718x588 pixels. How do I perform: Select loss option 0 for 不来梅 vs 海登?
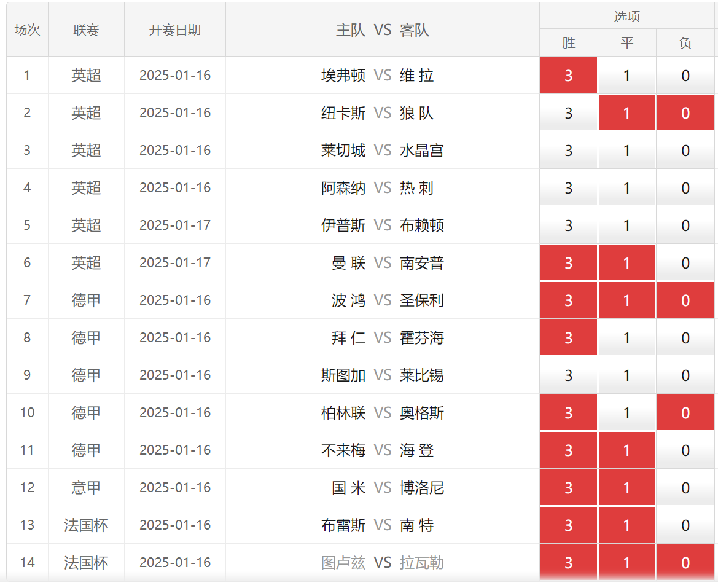click(x=685, y=450)
